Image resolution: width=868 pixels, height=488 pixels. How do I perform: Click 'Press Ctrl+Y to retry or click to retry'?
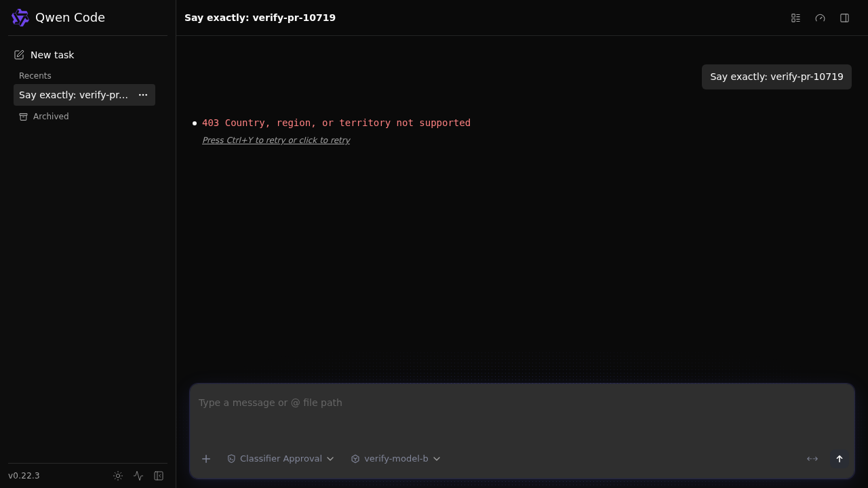[x=276, y=140]
